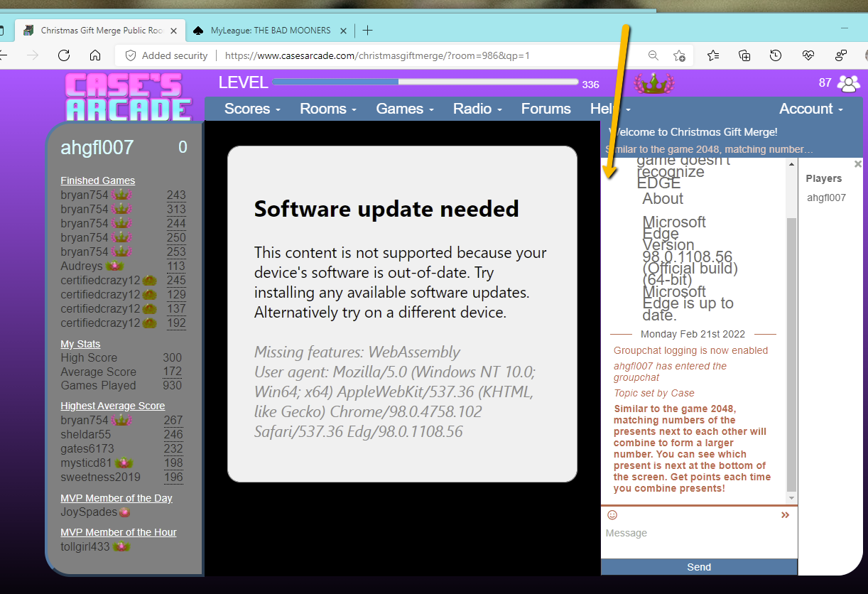Open the Highest Average Score link
Screen dimensions: 868x594
pyautogui.click(x=112, y=406)
